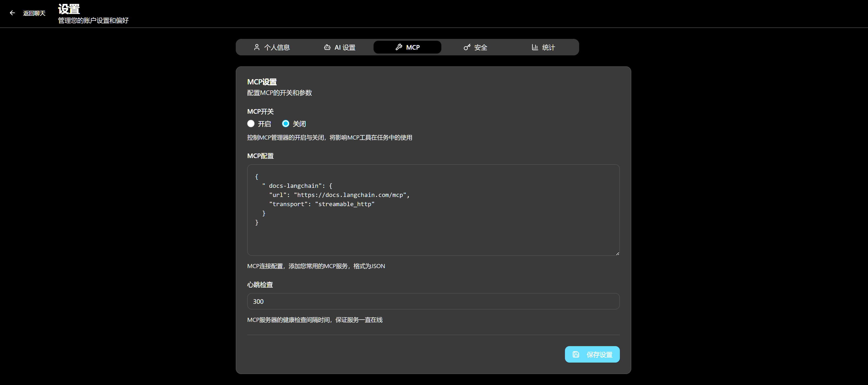Viewport: 868px width, 385px height.
Task: Select the 开启 radio button
Action: [x=251, y=124]
